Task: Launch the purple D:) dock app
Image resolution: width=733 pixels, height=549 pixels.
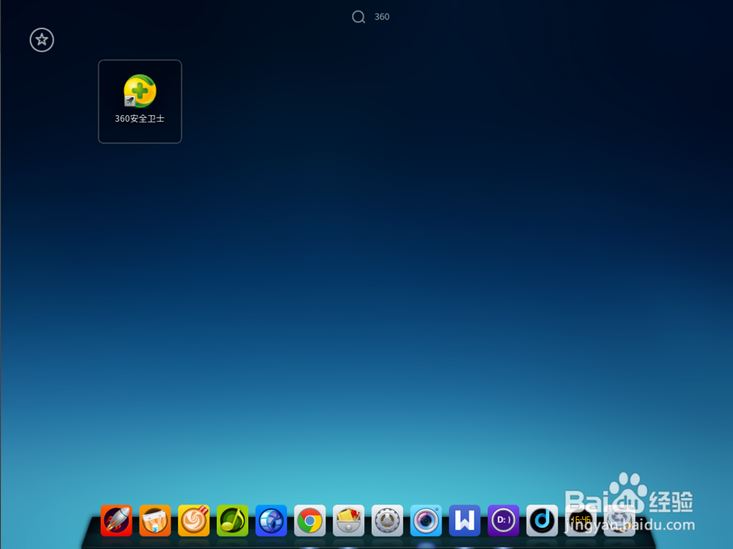Action: pyautogui.click(x=503, y=520)
